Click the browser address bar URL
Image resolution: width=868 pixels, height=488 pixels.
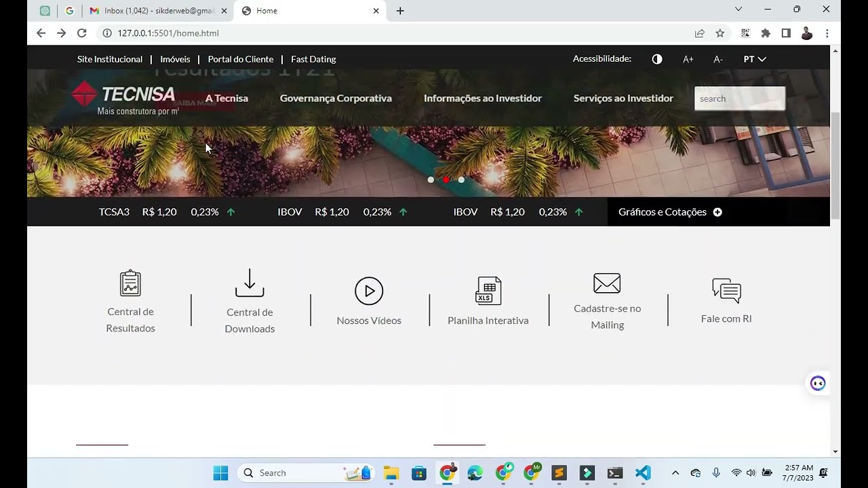point(168,33)
